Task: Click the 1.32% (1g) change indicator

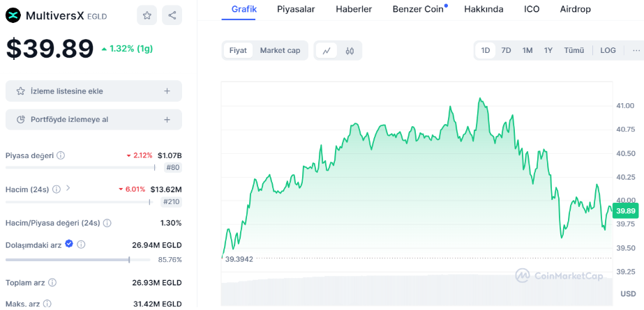Action: [127, 49]
